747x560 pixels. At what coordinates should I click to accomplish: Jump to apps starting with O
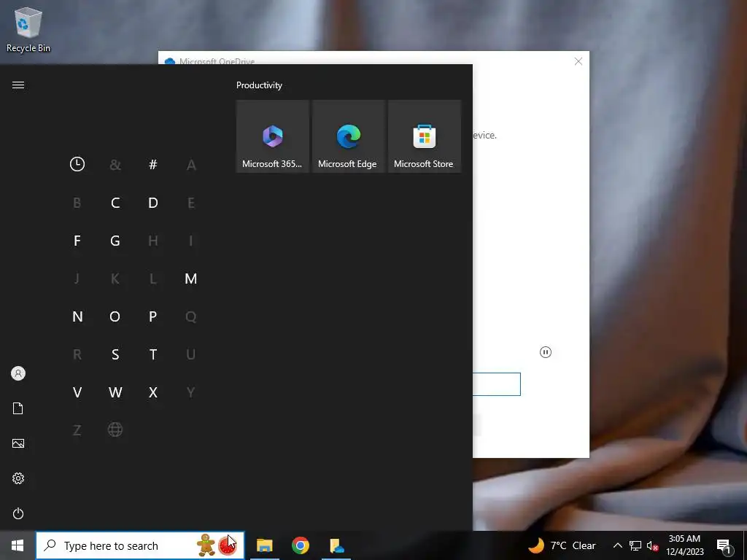click(115, 316)
